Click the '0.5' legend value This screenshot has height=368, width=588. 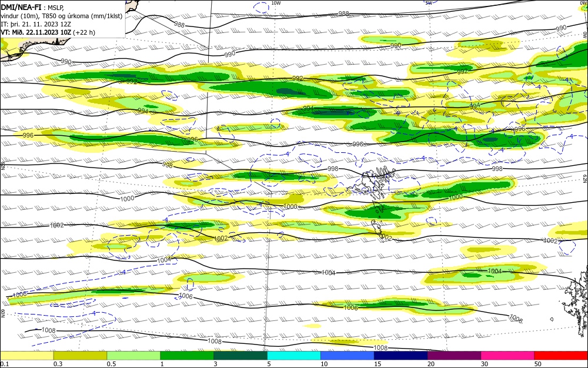pyautogui.click(x=111, y=364)
